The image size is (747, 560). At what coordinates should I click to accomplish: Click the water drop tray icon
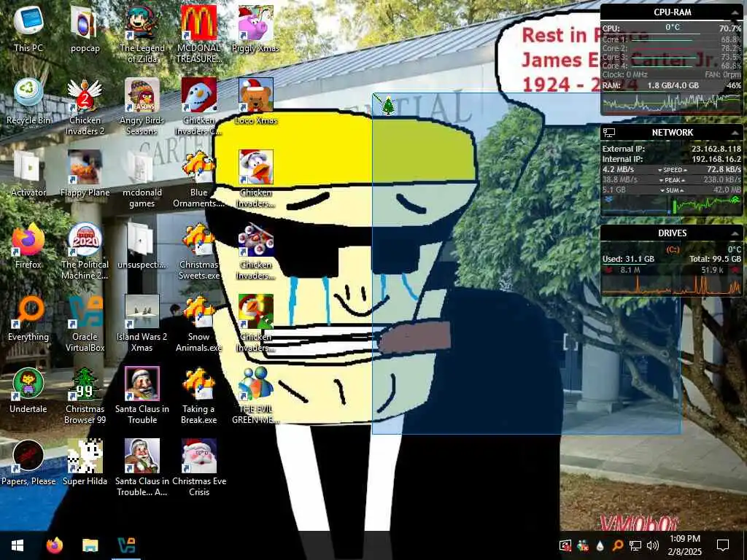(600, 545)
